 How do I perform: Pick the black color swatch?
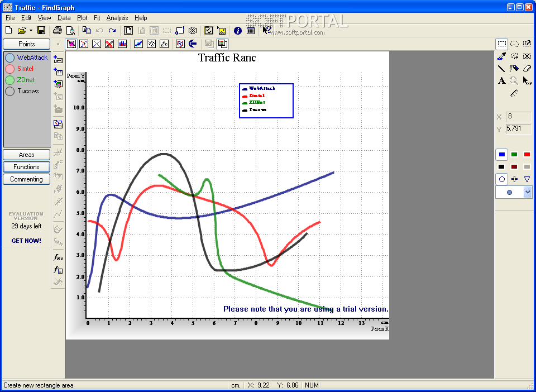pos(502,167)
